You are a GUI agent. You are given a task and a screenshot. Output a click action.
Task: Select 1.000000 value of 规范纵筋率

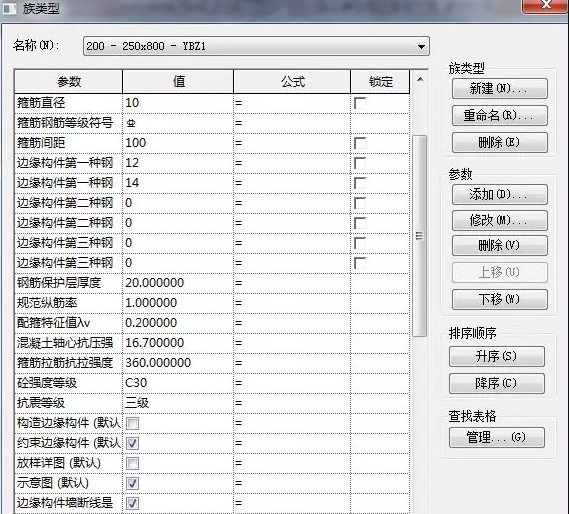coord(178,303)
